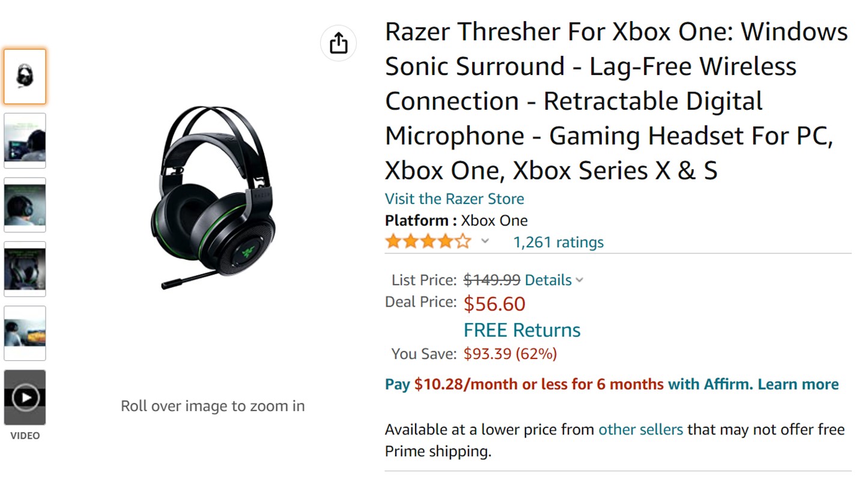Select the first headset thumbnail
This screenshot has width=868, height=488.
pos(25,77)
